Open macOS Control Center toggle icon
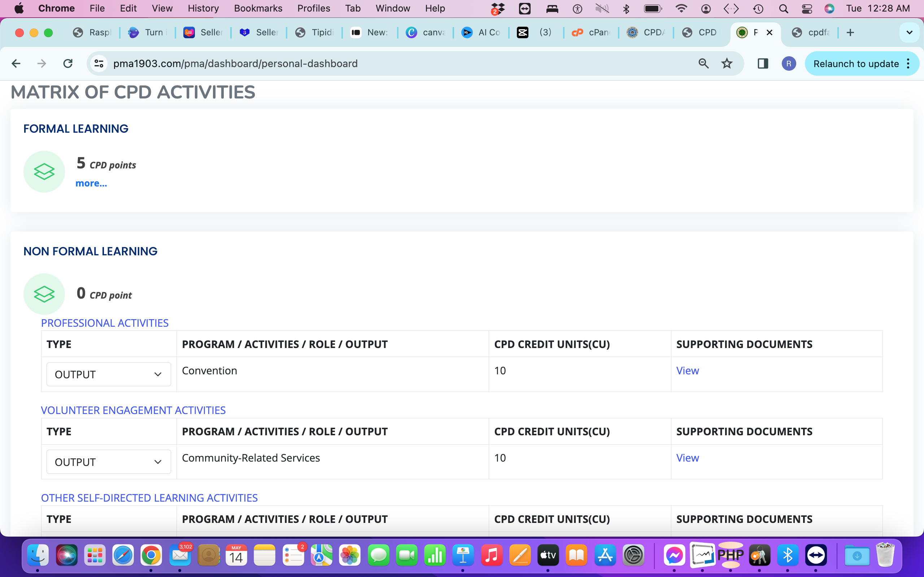Image resolution: width=924 pixels, height=577 pixels. (807, 8)
